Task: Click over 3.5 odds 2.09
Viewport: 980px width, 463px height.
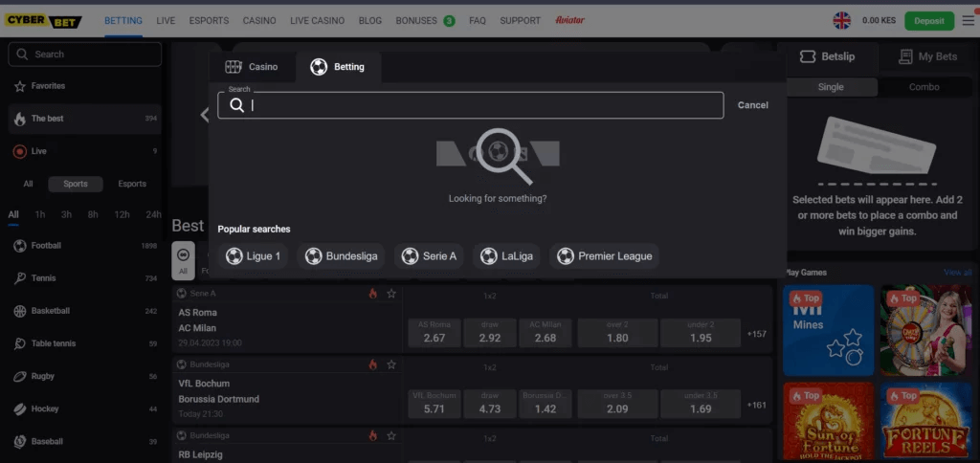Action: click(617, 405)
